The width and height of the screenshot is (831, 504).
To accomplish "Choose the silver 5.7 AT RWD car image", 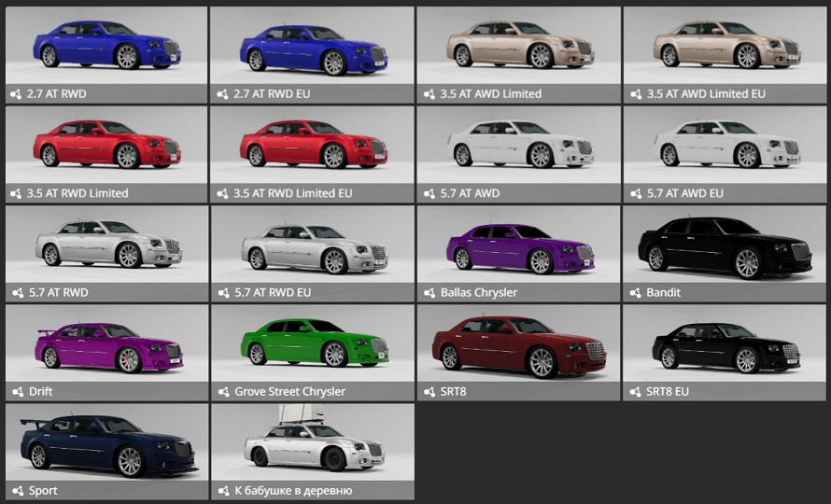I will point(106,245).
